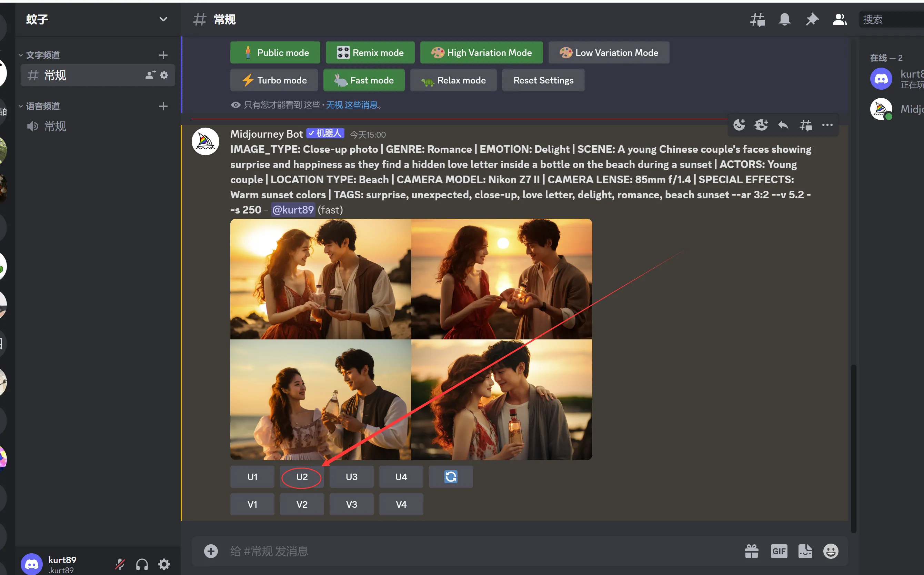924x575 pixels.
Task: Join the 常规 voice channel
Action: pos(55,126)
